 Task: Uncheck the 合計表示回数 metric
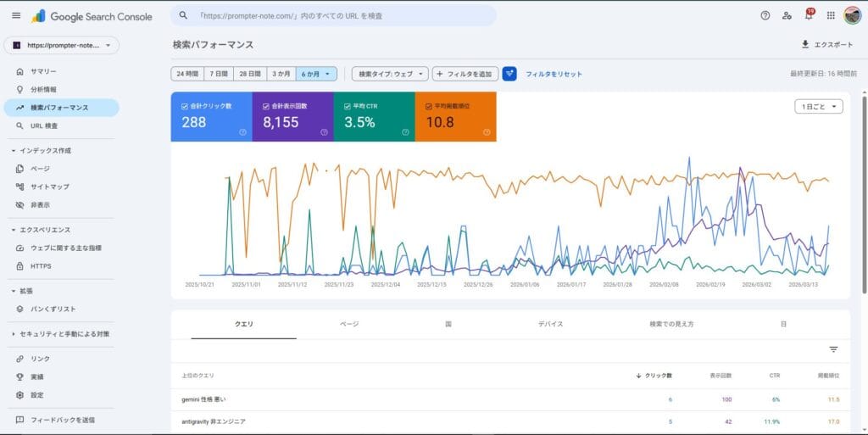click(x=266, y=106)
